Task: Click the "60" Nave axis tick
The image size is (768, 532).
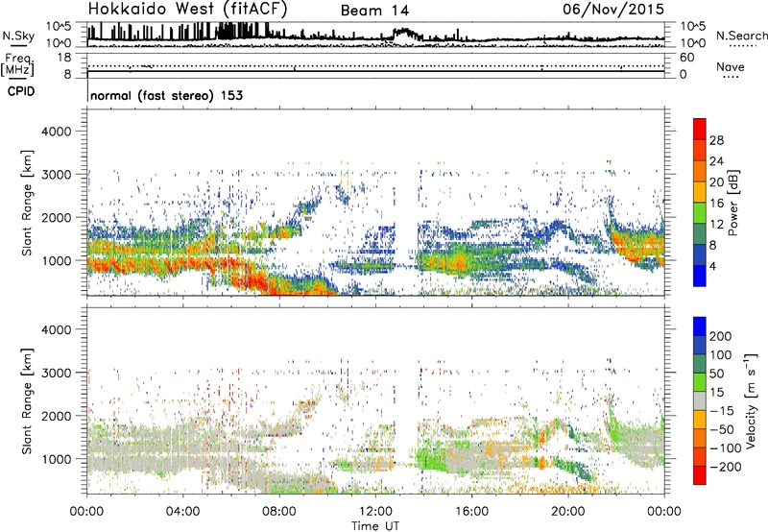Action: (x=686, y=58)
